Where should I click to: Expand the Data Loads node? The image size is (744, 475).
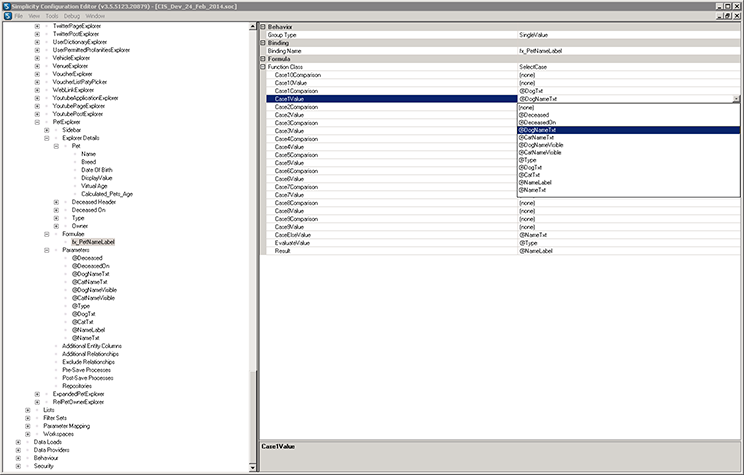pos(18,442)
